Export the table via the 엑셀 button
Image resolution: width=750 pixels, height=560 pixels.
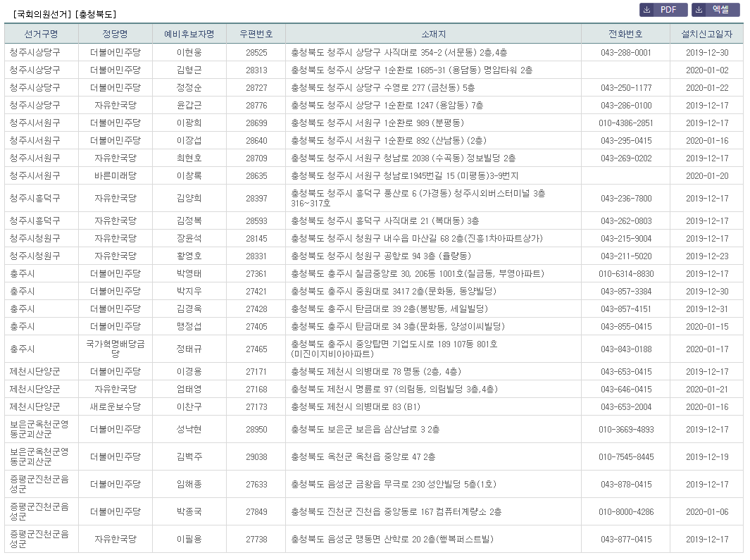[x=716, y=10]
